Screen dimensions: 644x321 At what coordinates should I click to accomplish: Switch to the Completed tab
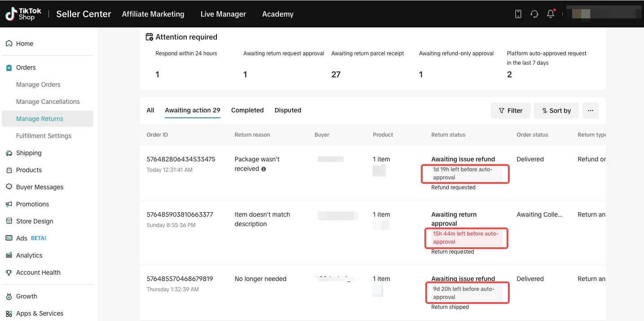247,110
